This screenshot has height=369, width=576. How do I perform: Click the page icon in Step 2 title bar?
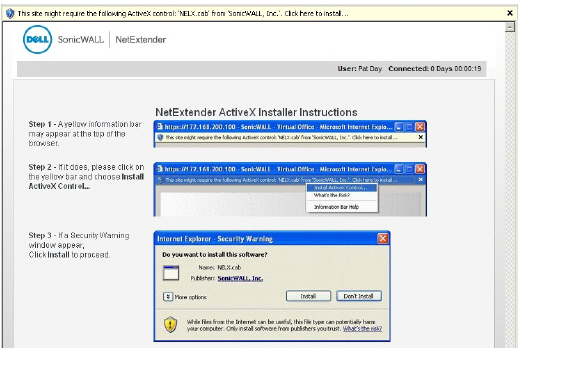[x=160, y=169]
